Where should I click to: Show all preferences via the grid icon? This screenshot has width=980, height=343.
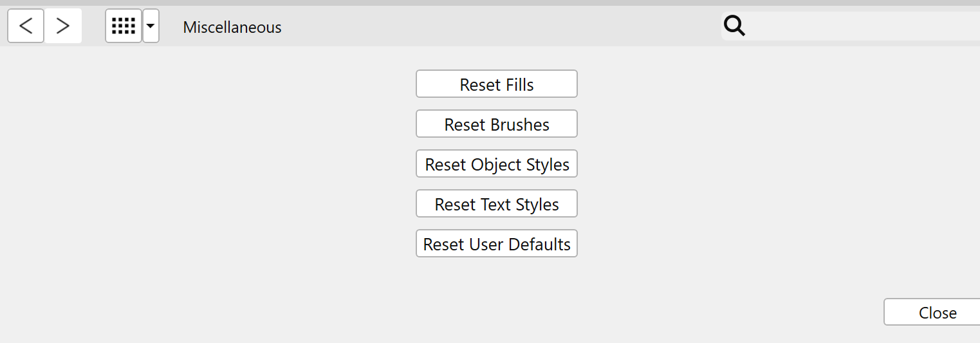pos(124,26)
